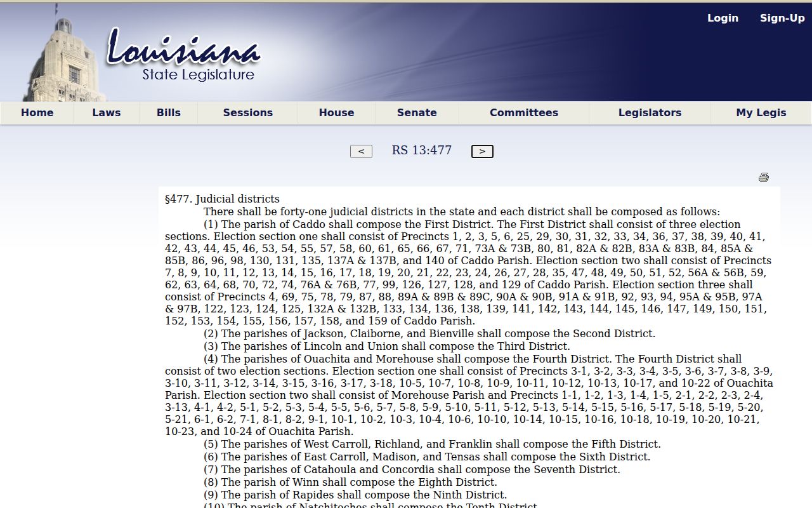This screenshot has height=508, width=812.
Task: Click the line 'There shall be forty-one judicial districts'
Action: (x=462, y=212)
